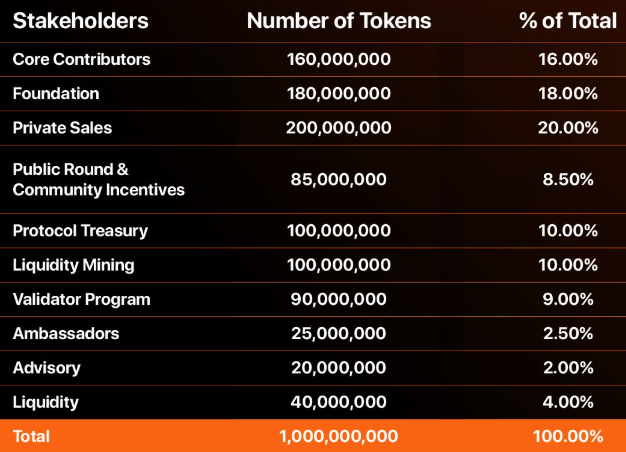Select the Advisory row label

tap(46, 368)
